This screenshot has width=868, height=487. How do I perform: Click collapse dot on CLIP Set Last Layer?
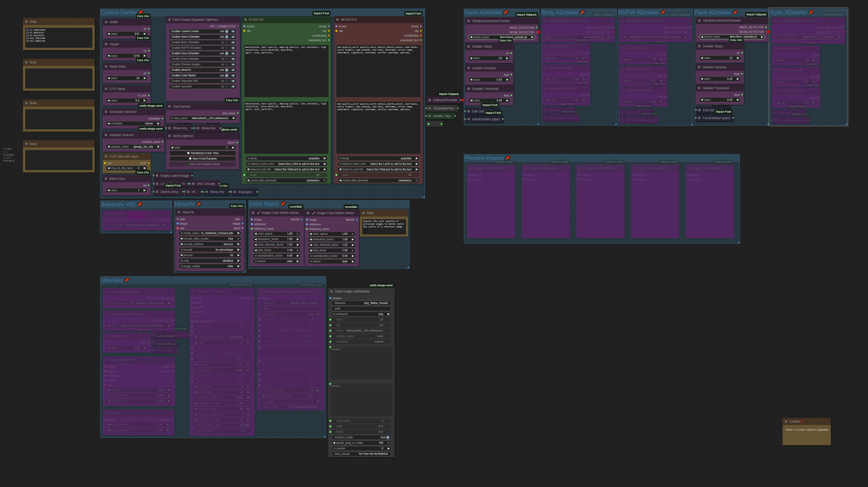click(x=106, y=156)
